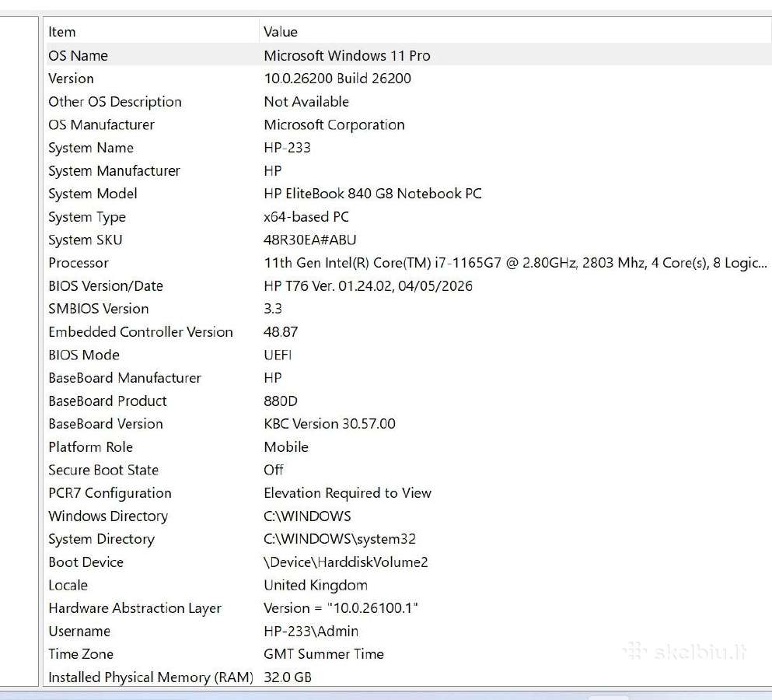Click the 'UEFI' BIOS mode value

coord(278,355)
